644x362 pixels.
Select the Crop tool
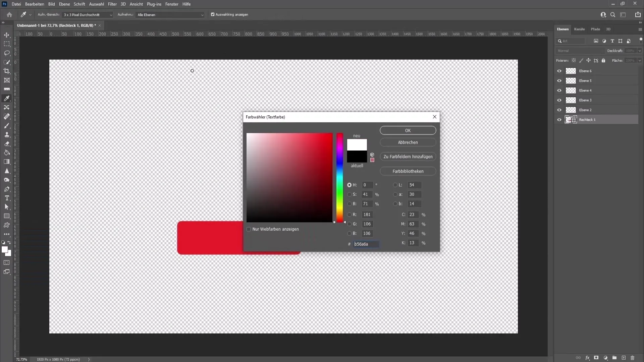click(7, 71)
